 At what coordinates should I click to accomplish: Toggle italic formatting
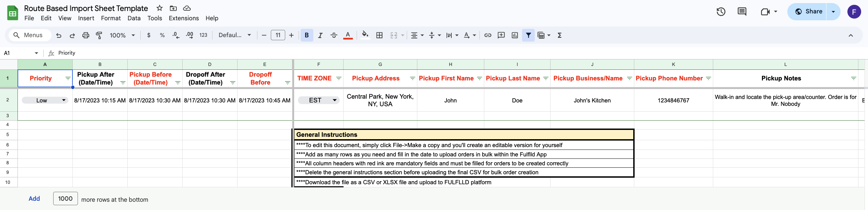[x=320, y=35]
